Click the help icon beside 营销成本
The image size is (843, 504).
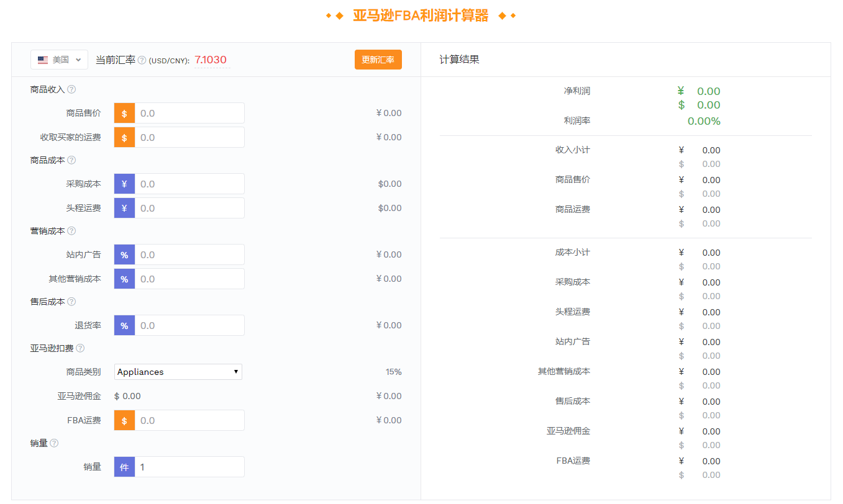[71, 231]
